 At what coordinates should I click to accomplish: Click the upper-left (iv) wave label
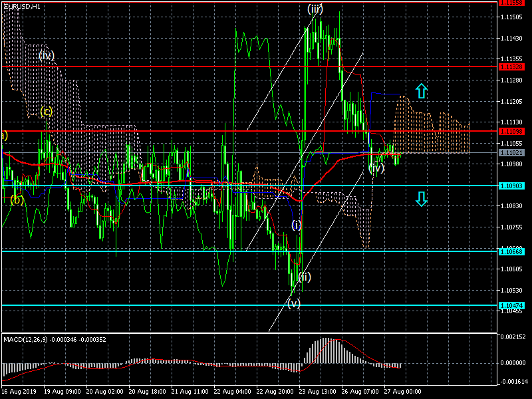click(x=46, y=55)
